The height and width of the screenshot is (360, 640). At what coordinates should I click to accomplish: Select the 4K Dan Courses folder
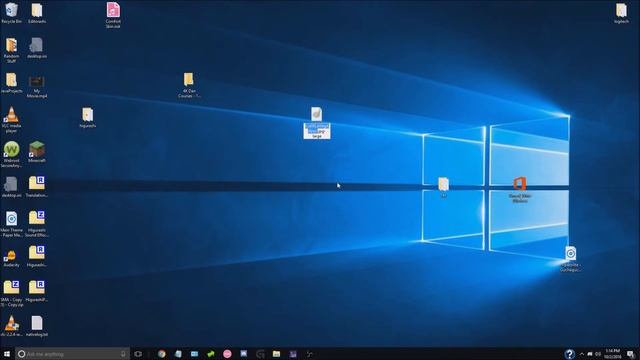[x=189, y=85]
